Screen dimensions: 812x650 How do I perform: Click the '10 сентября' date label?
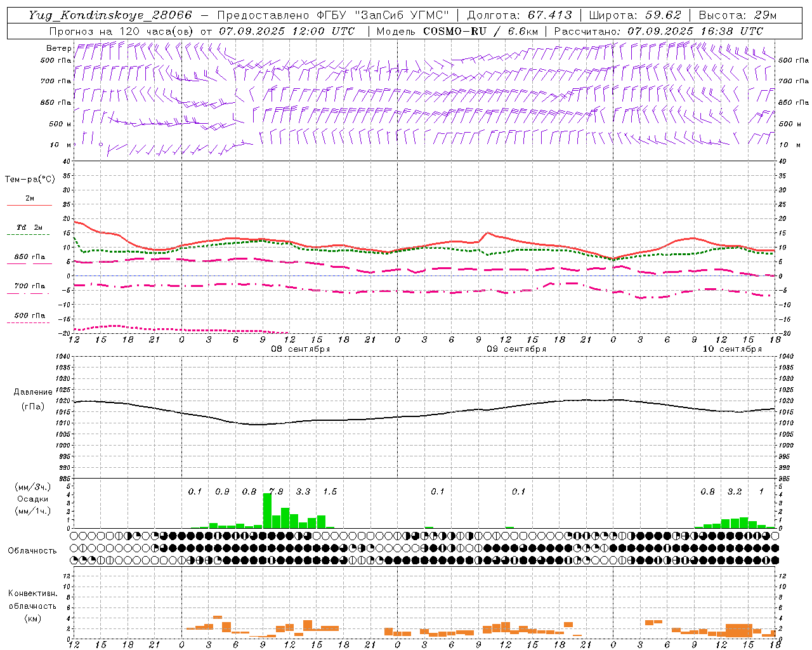click(x=732, y=349)
